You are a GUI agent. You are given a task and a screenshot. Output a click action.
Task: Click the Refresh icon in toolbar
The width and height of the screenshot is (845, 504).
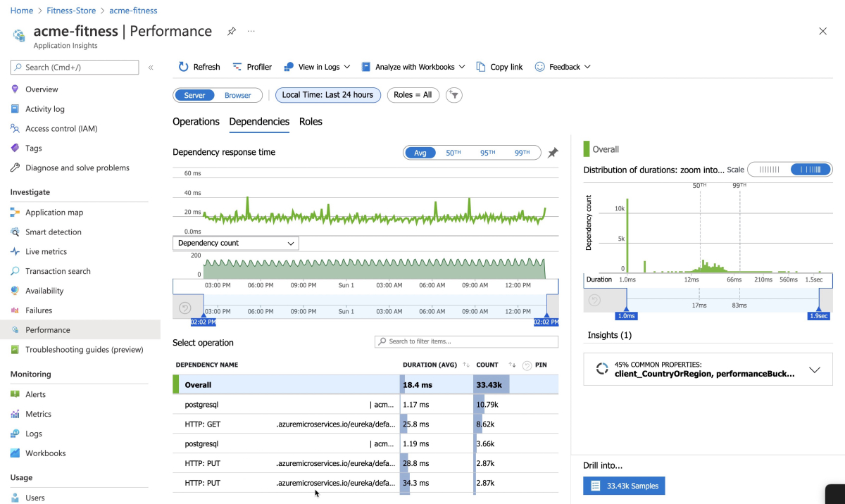click(184, 67)
